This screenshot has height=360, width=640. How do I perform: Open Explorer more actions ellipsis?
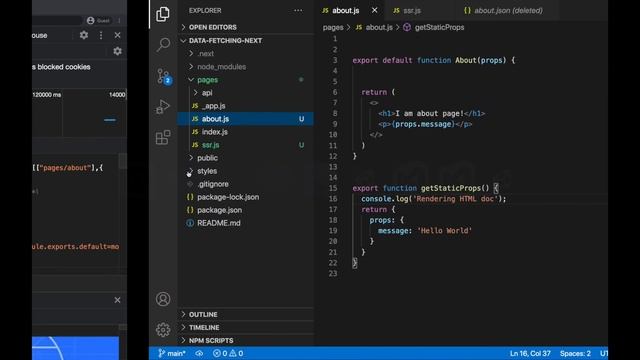[x=298, y=11]
